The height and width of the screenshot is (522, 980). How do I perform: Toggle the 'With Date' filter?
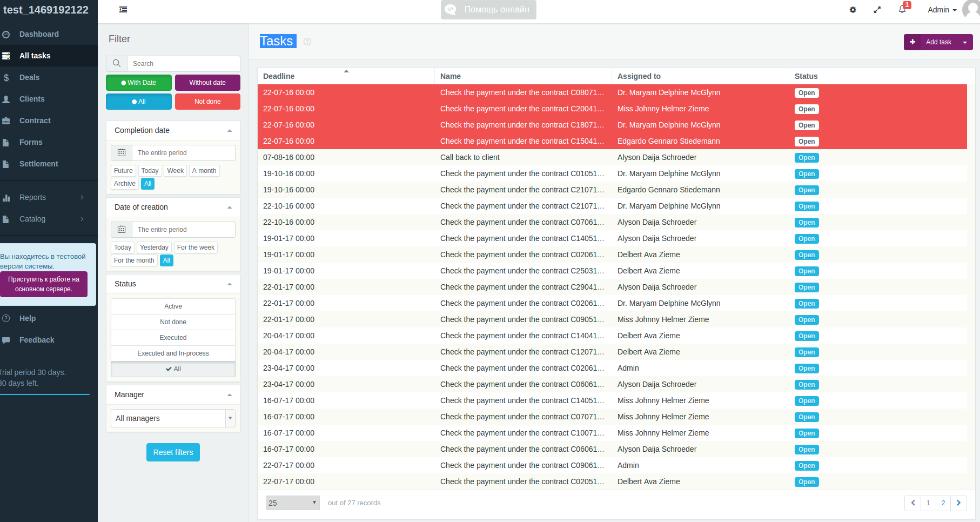(139, 82)
